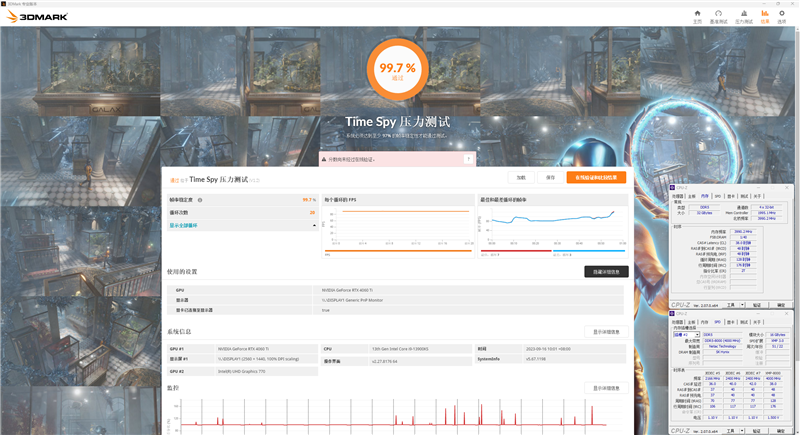
Task: Click the FPS per loop chart
Action: pyautogui.click(x=397, y=227)
